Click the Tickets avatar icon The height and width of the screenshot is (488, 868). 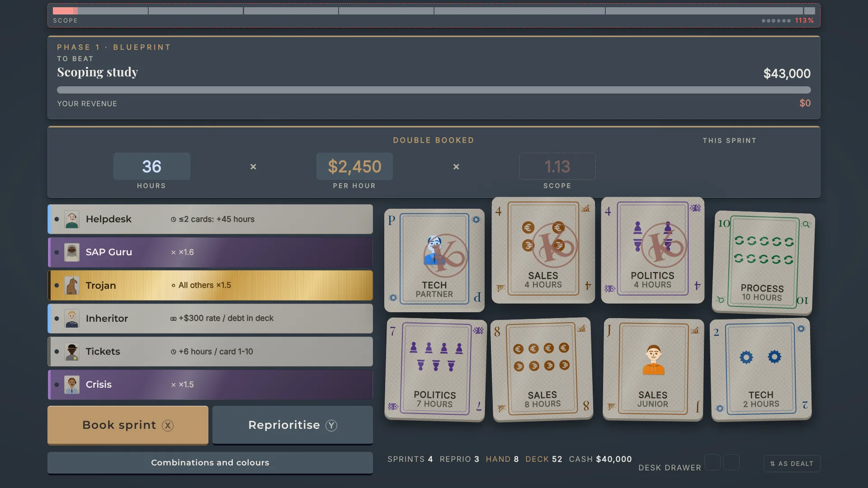tap(72, 352)
